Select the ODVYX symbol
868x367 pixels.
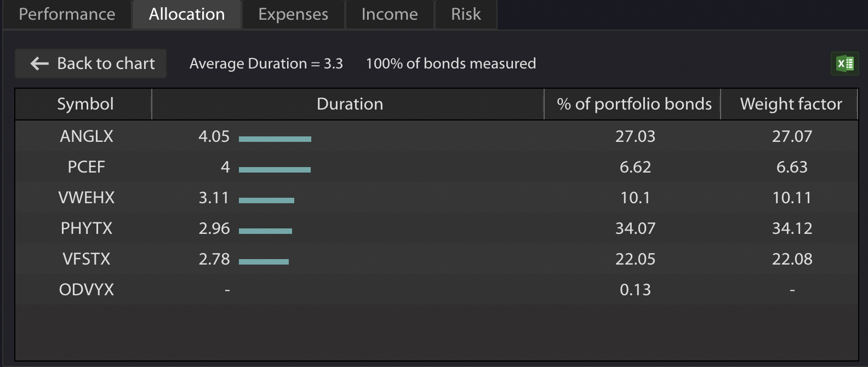(87, 290)
